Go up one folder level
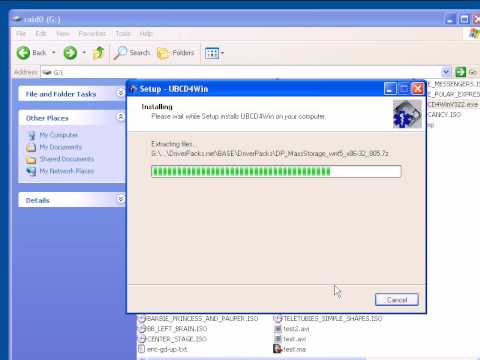Image resolution: width=480 pixels, height=360 pixels. point(99,53)
